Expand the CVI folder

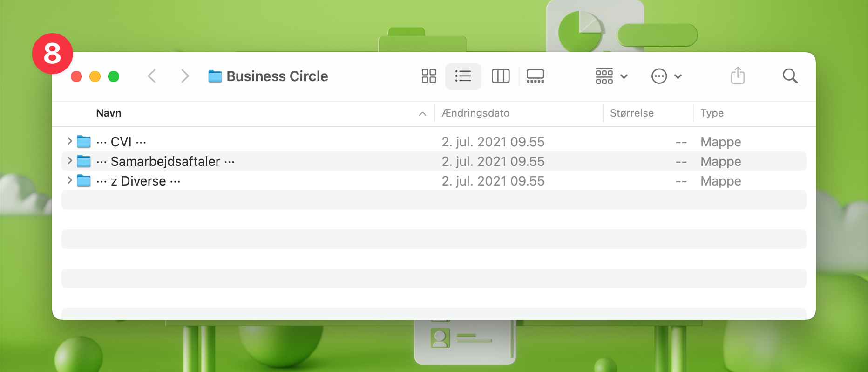coord(69,141)
